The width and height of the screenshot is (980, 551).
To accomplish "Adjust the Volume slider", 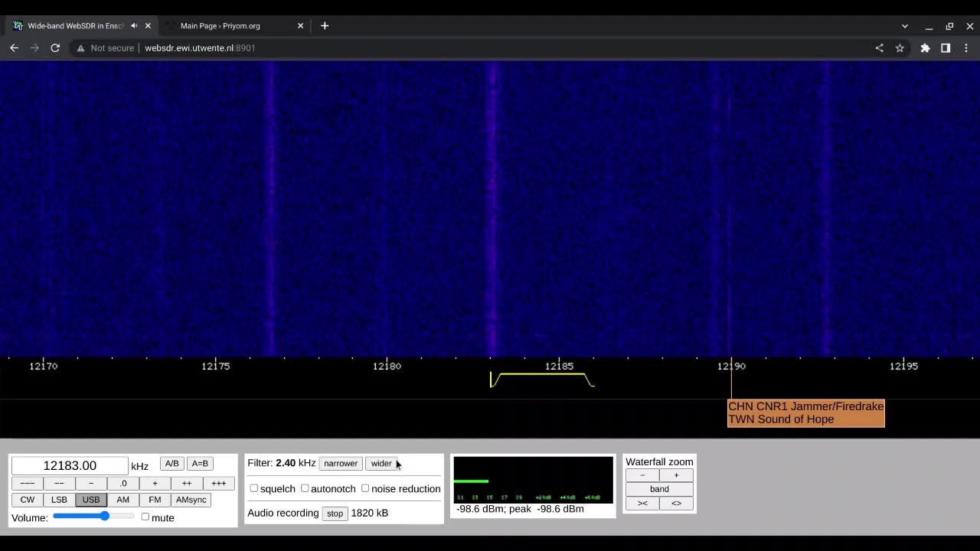I will tap(93, 517).
